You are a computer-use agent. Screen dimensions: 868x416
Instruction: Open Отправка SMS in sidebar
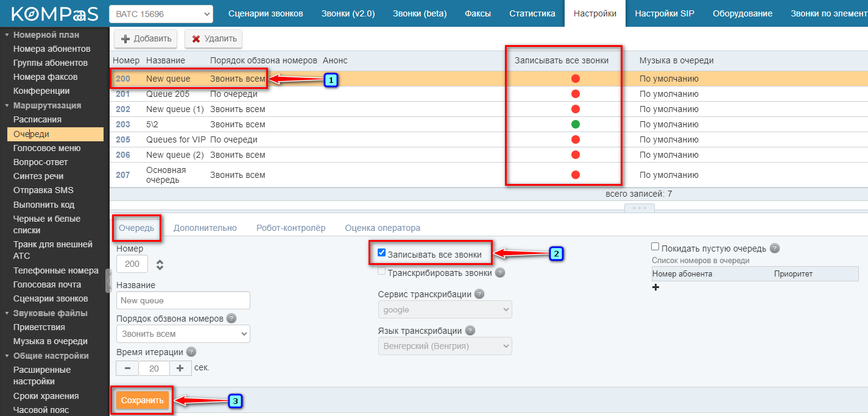[43, 190]
